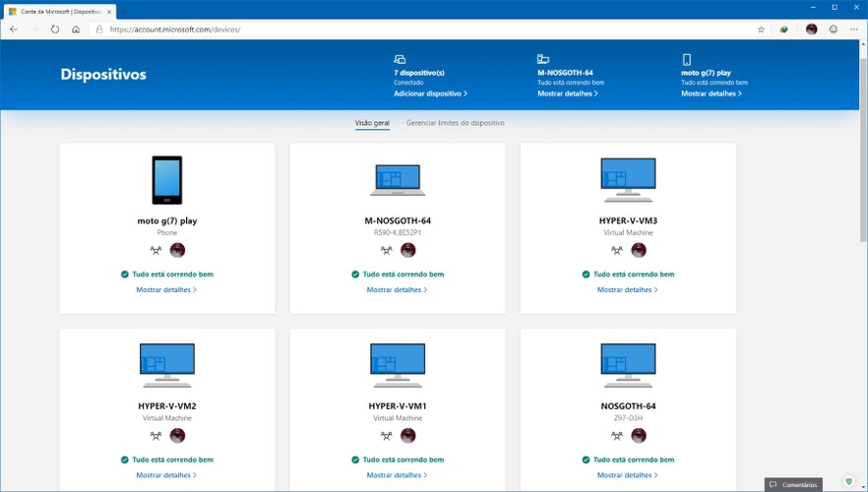
Task: Click the family icon on HYPER-V-VM2 card
Action: [x=156, y=436]
